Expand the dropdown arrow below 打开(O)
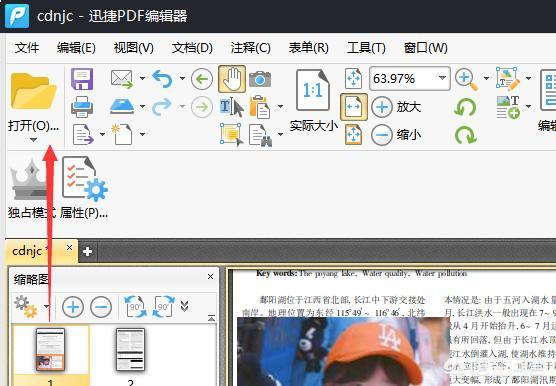 point(33,140)
